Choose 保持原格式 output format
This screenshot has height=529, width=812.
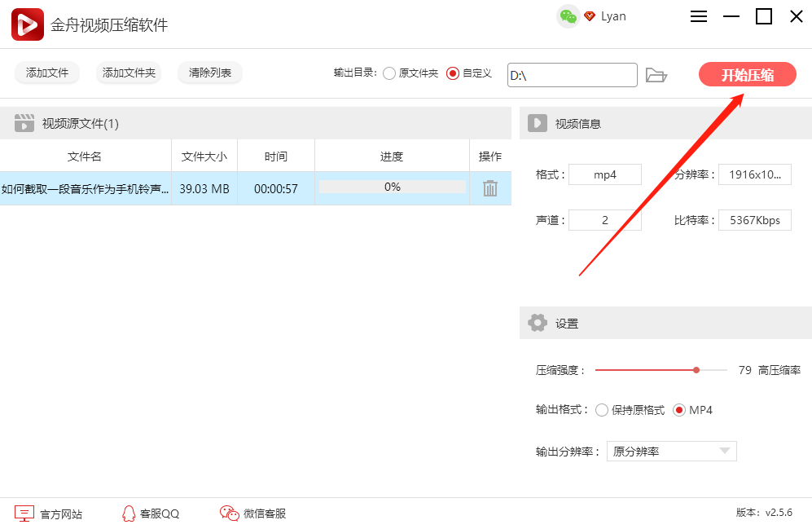(601, 410)
